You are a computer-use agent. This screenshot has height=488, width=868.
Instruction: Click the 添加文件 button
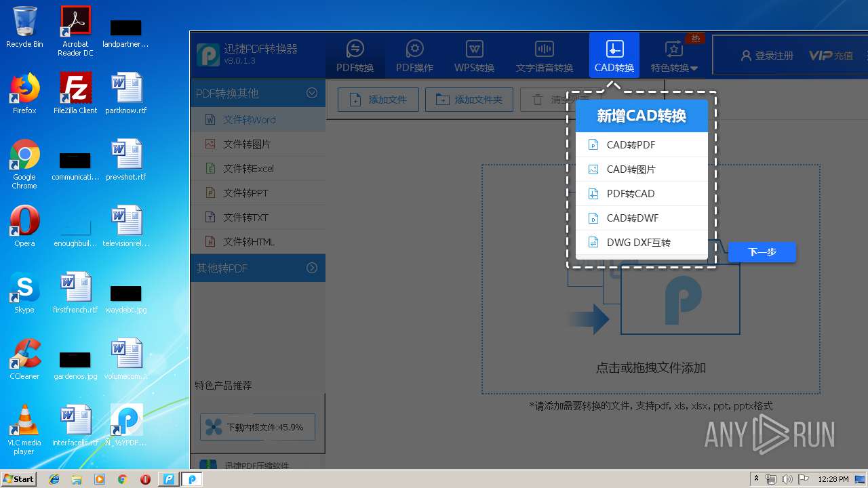click(x=378, y=100)
